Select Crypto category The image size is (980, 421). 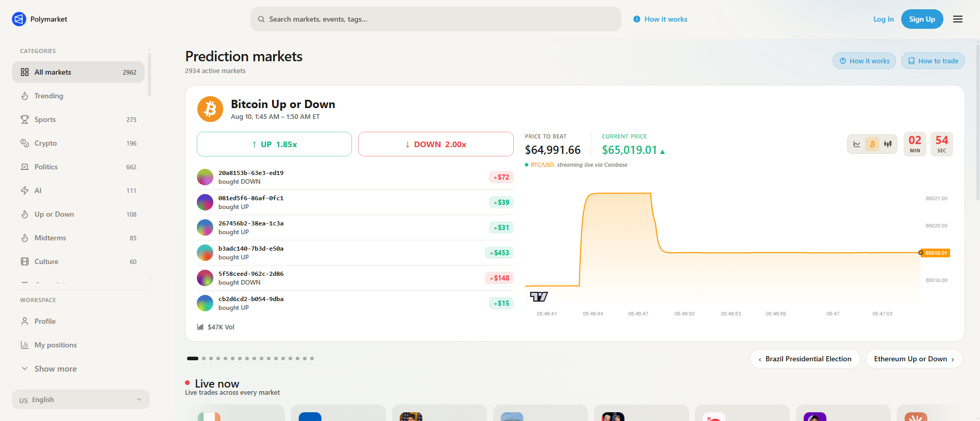coord(78,143)
